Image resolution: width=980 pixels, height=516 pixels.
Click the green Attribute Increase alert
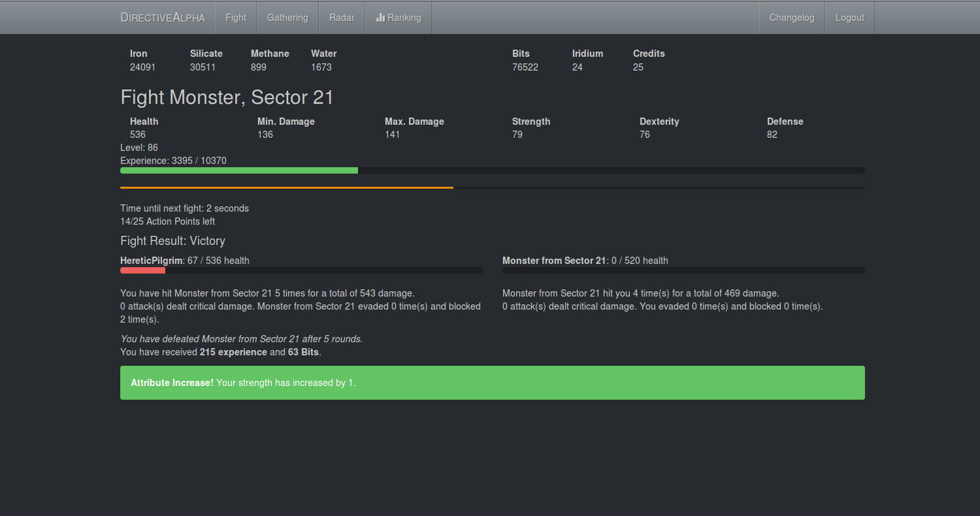[493, 383]
